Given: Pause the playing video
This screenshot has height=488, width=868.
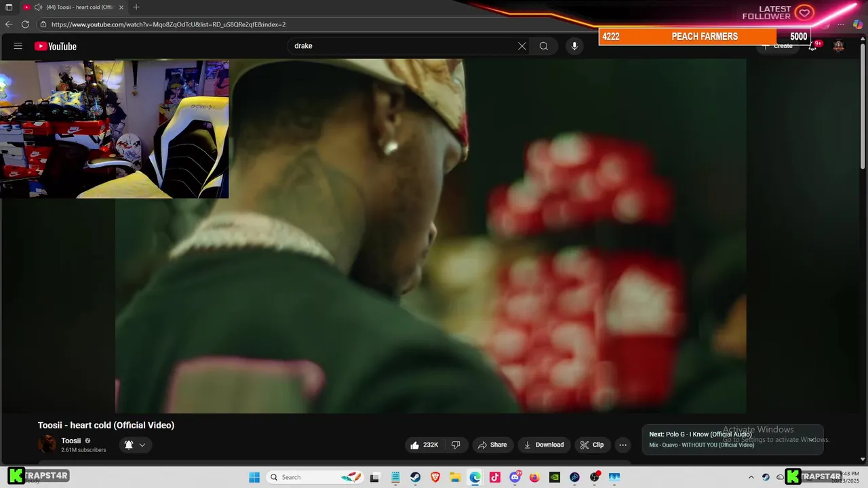Looking at the screenshot, I should click(431, 236).
